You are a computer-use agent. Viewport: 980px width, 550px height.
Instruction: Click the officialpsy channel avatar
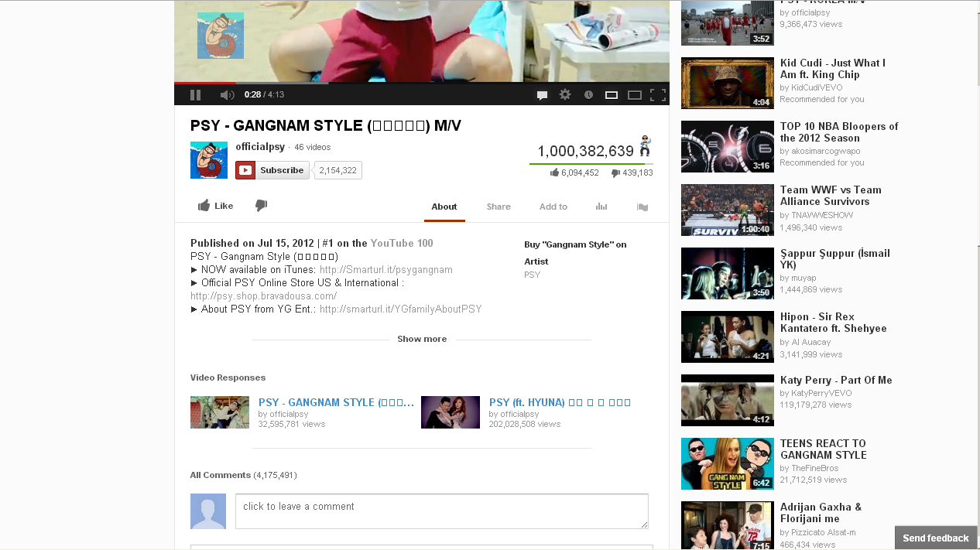pos(209,160)
